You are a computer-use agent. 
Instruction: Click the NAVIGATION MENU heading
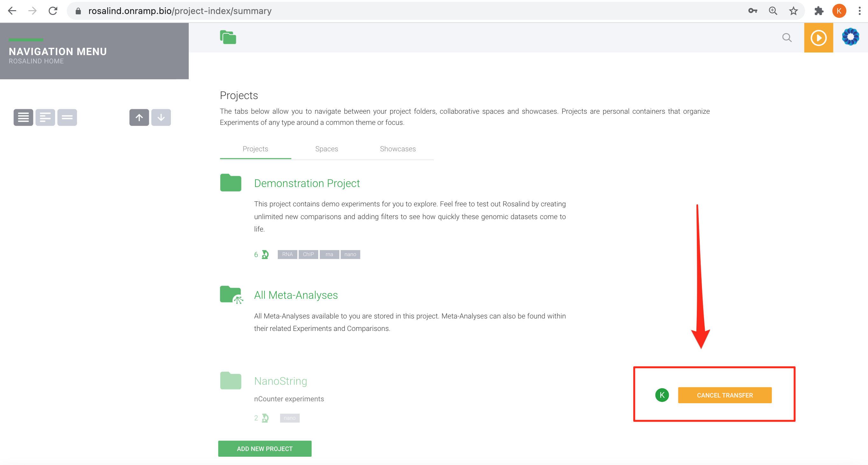[x=58, y=52]
